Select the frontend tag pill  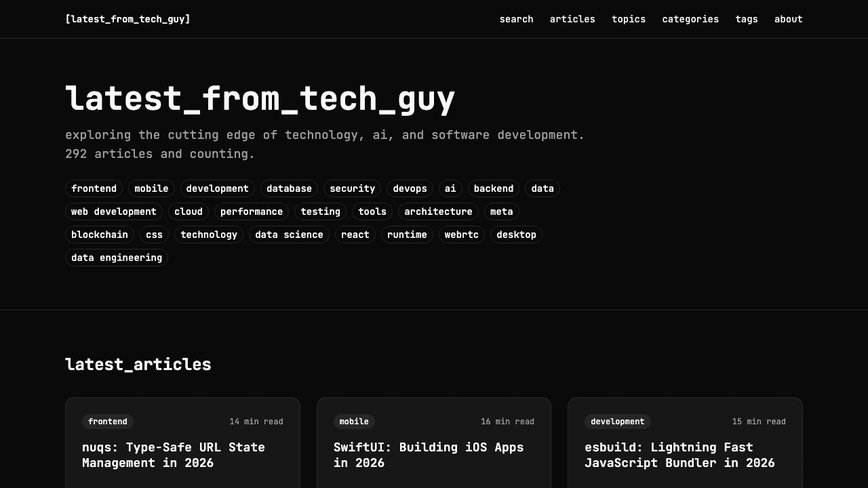[94, 188]
